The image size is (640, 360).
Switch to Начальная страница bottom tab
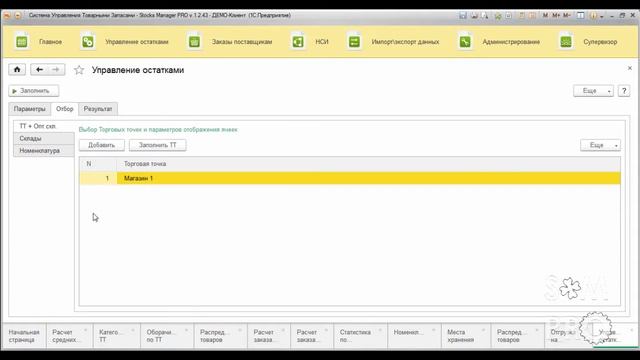coord(24,336)
